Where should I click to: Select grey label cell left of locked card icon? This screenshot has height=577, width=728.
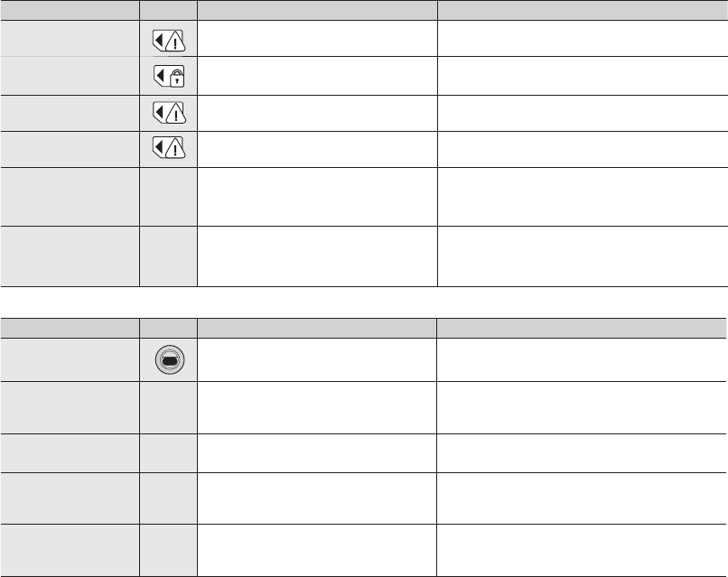[x=70, y=77]
